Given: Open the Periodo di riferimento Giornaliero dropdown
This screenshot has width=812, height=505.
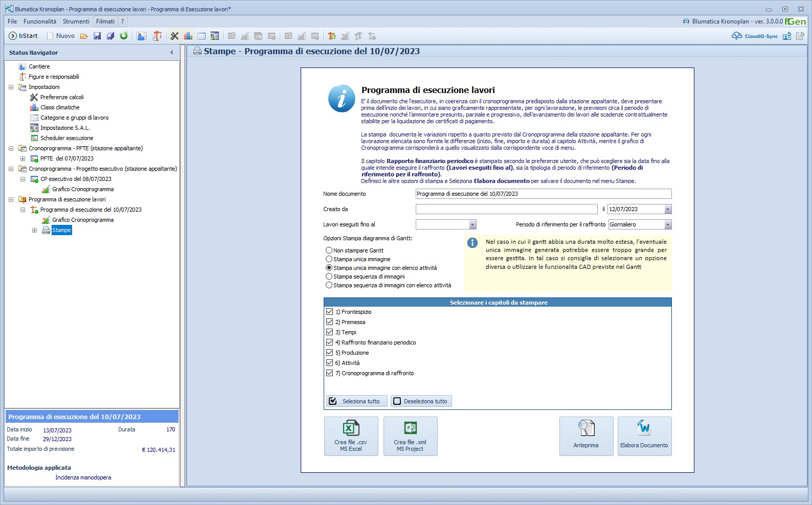Looking at the screenshot, I should pos(667,225).
